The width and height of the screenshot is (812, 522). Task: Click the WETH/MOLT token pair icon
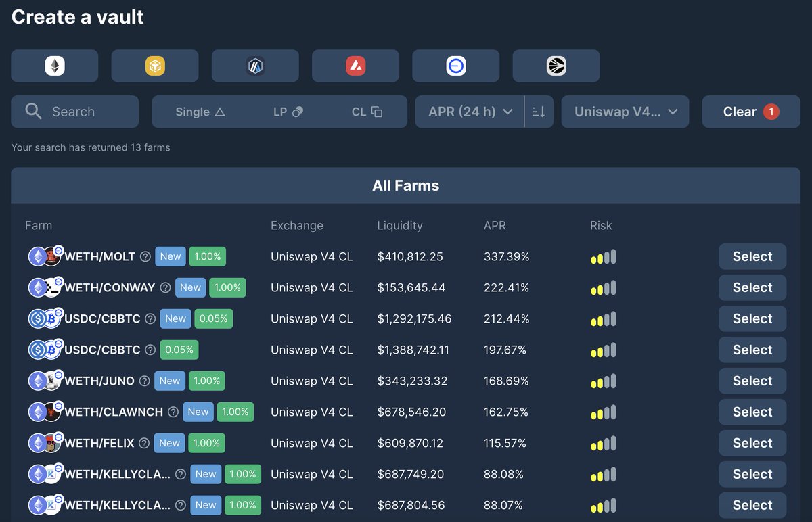[45, 256]
